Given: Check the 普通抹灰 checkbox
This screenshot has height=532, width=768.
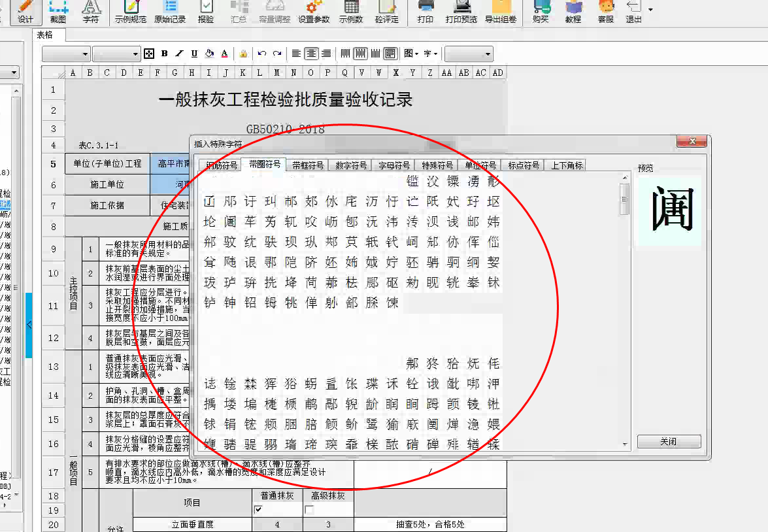Looking at the screenshot, I should pos(258,510).
